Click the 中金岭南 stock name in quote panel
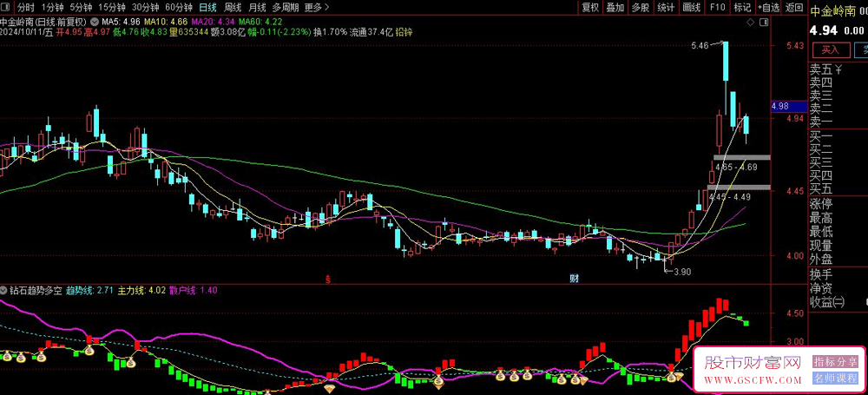The height and width of the screenshot is (395, 868). click(x=833, y=10)
